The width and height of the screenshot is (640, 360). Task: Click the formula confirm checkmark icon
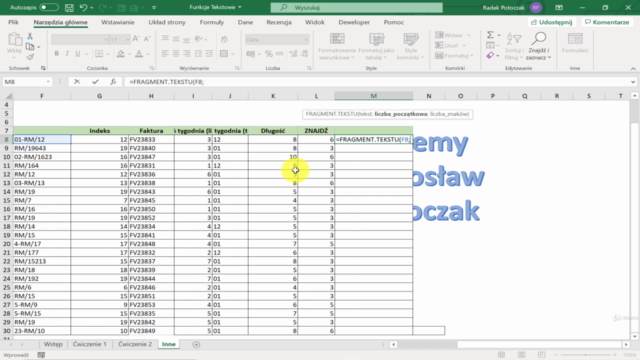click(95, 82)
